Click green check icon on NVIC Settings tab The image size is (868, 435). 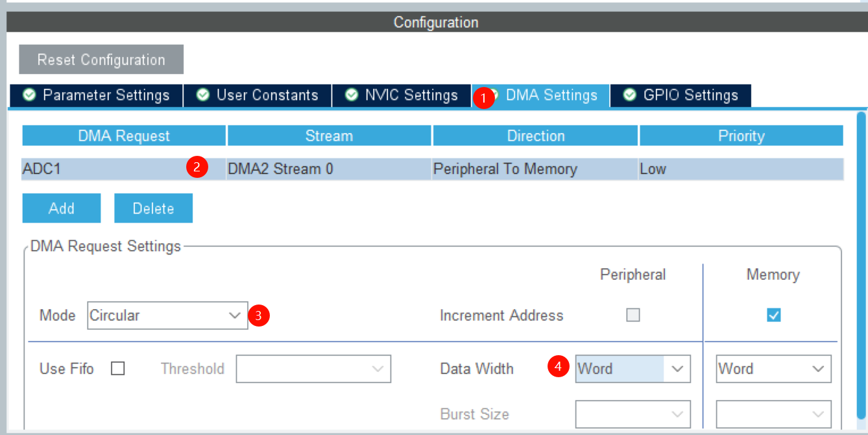coord(352,95)
